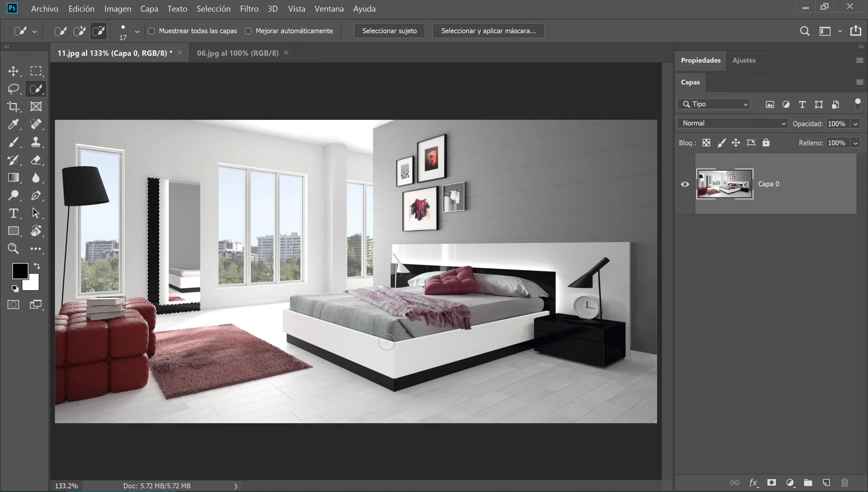The height and width of the screenshot is (492, 868).
Task: Open the workspace chooser dropdown arrow
Action: (x=840, y=31)
